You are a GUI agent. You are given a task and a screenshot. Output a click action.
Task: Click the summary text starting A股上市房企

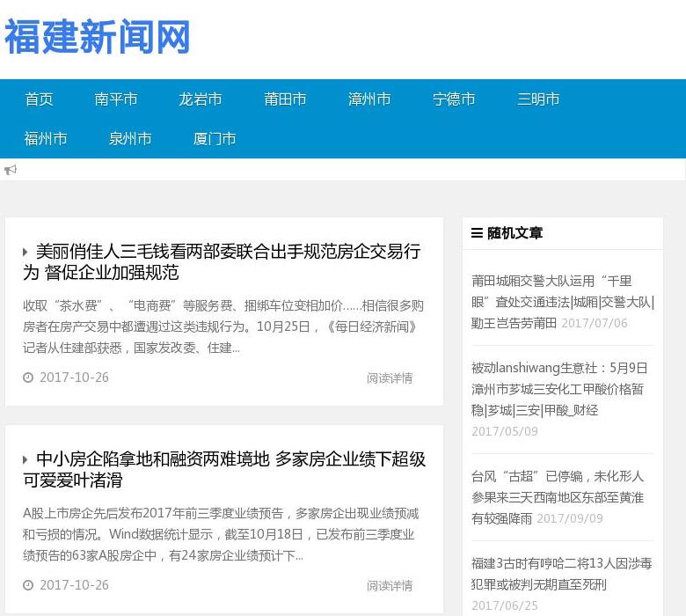pyautogui.click(x=221, y=534)
